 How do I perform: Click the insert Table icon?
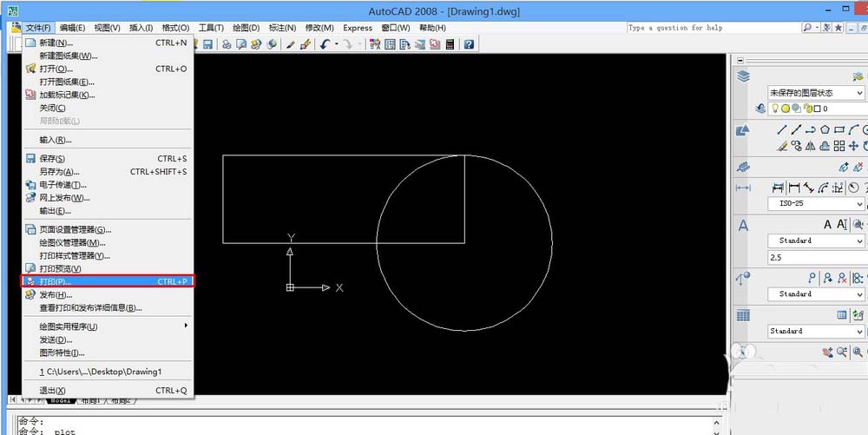(x=842, y=315)
